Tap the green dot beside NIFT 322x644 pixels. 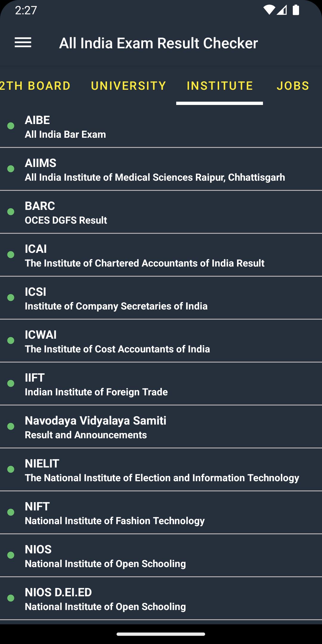pos(11,512)
